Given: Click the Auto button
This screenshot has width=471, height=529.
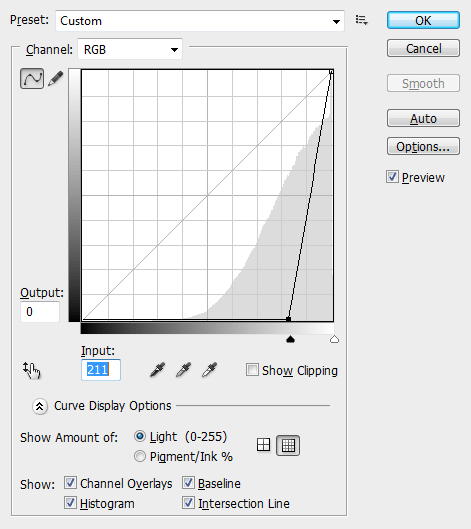Looking at the screenshot, I should [x=423, y=118].
